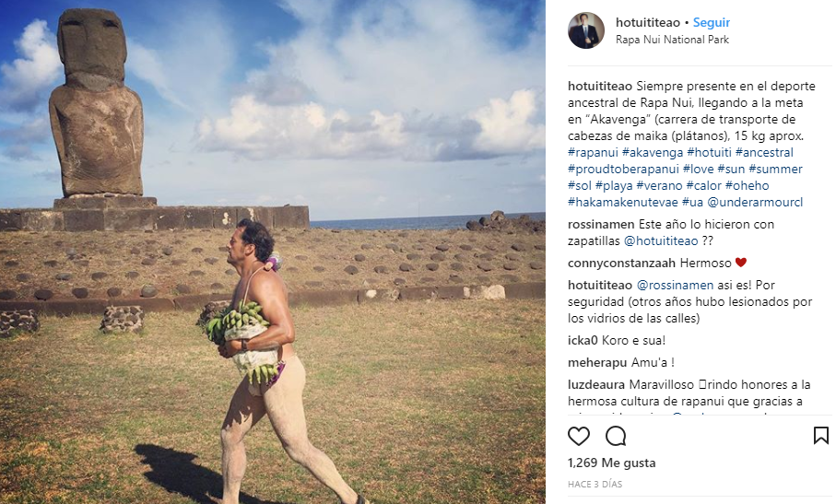This screenshot has width=836, height=504.
Task: Open luzdeaura commenter profile
Action: 596,384
